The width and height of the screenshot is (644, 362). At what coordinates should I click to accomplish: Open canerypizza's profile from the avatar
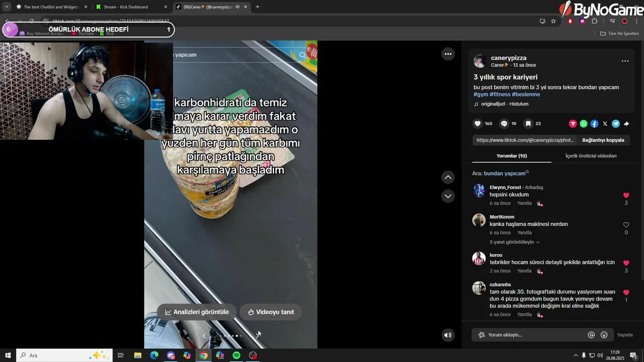[480, 61]
